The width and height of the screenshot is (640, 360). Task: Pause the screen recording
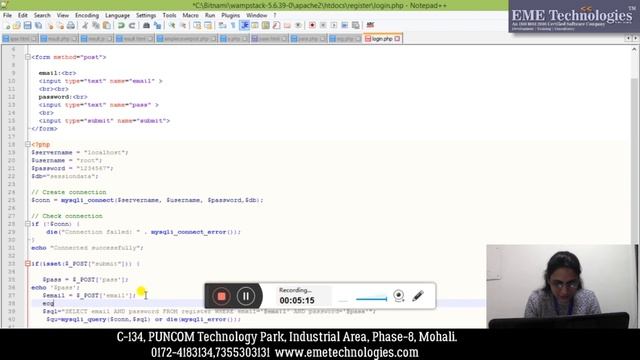coord(246,296)
